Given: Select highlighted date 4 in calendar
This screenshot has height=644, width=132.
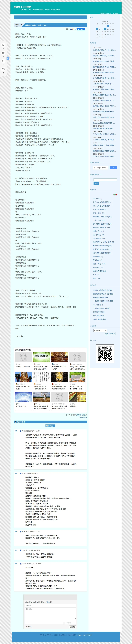Looking at the screenshot, I should coord(108,26).
